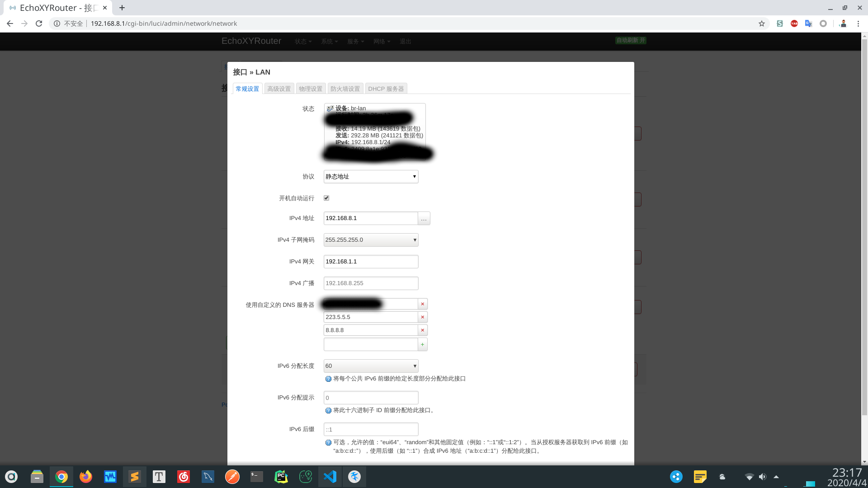
Task: Open the IPv6 分配长度 dropdown
Action: (x=371, y=366)
